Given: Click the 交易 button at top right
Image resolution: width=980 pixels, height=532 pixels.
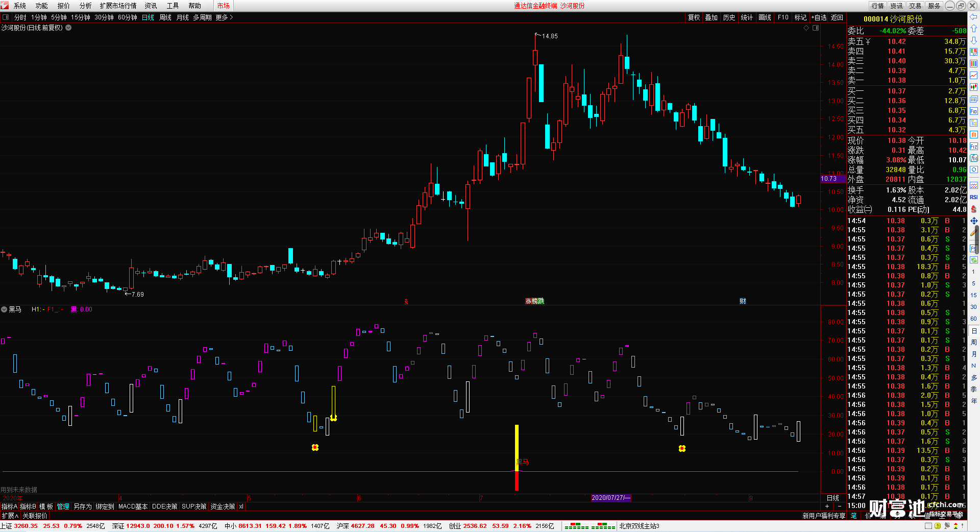Looking at the screenshot, I should pos(916,6).
